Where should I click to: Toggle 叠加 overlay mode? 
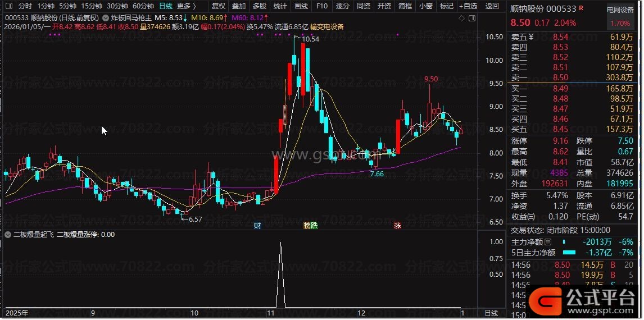(238, 6)
